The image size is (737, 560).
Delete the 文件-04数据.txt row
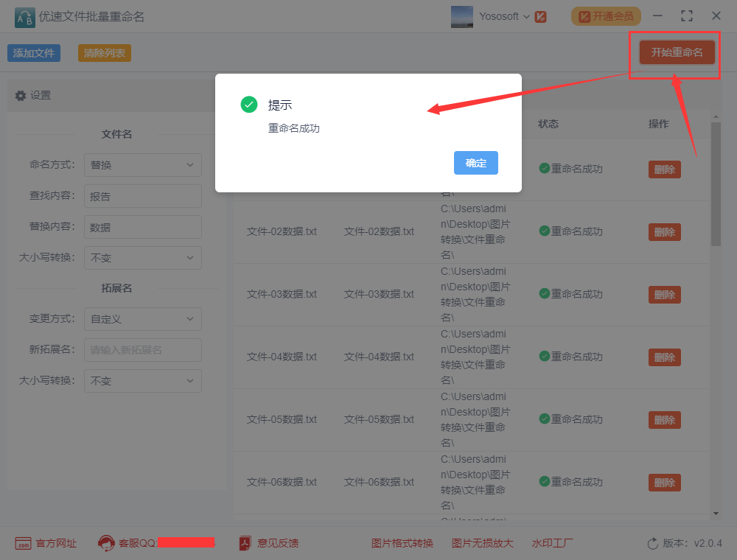(665, 357)
